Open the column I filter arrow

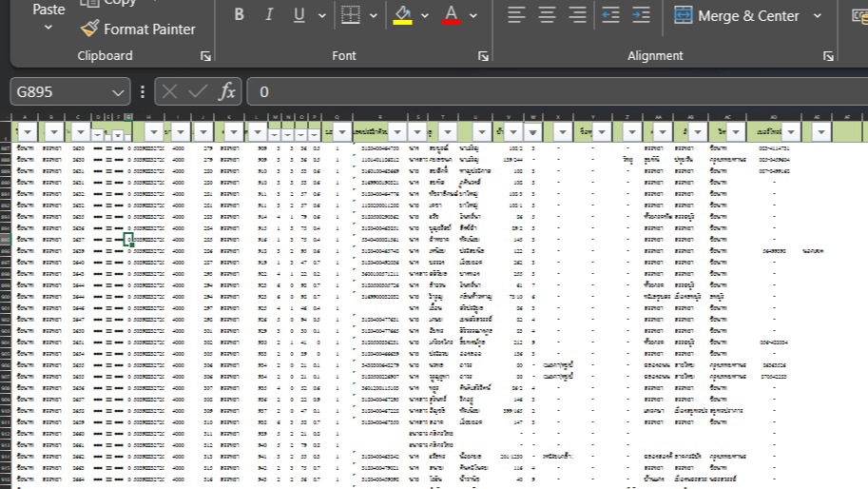click(181, 132)
